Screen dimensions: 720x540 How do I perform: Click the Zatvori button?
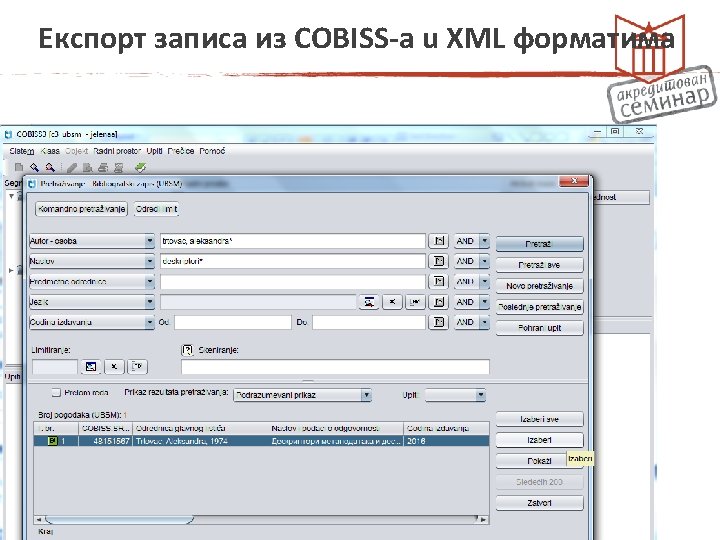tap(540, 503)
